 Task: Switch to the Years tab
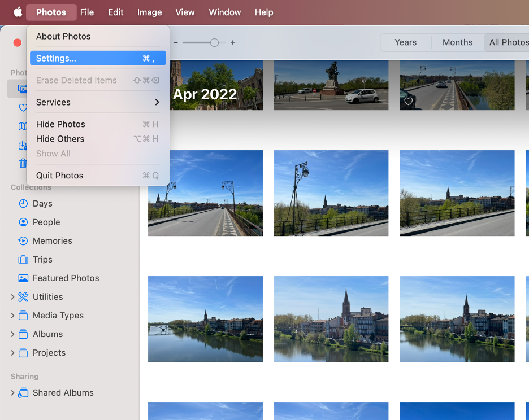coord(405,42)
